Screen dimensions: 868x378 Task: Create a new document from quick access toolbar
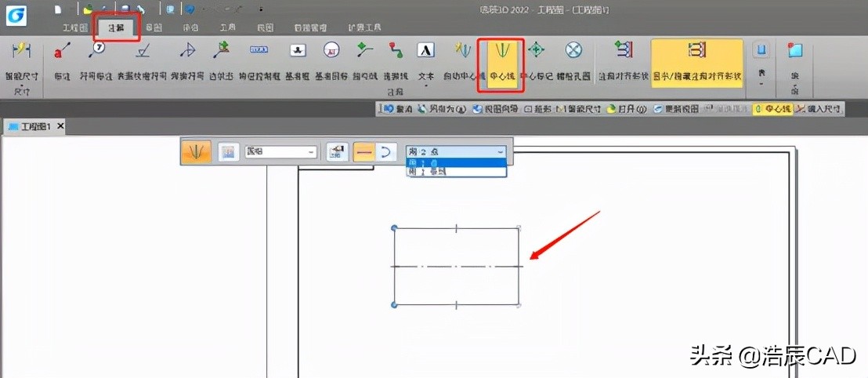(x=58, y=9)
